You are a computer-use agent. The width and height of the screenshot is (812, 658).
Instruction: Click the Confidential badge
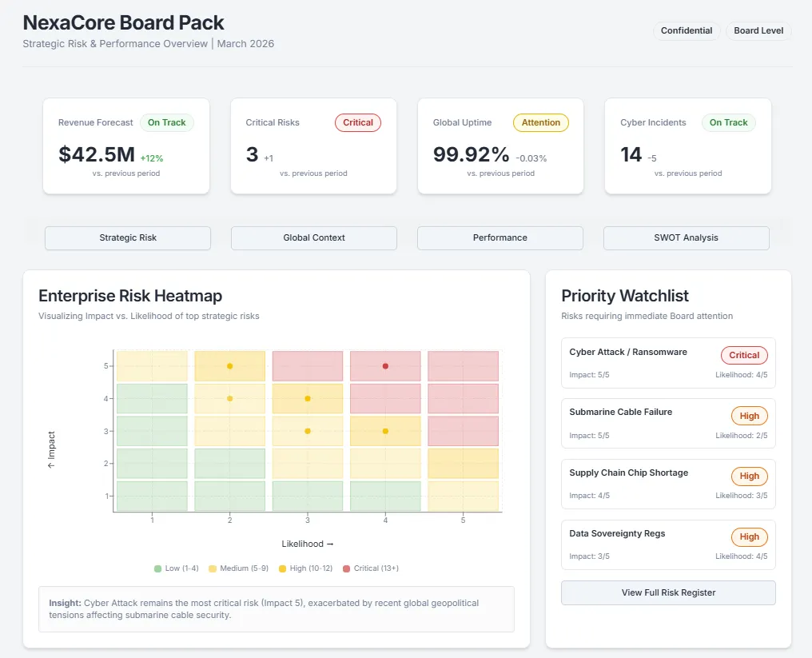tap(687, 30)
